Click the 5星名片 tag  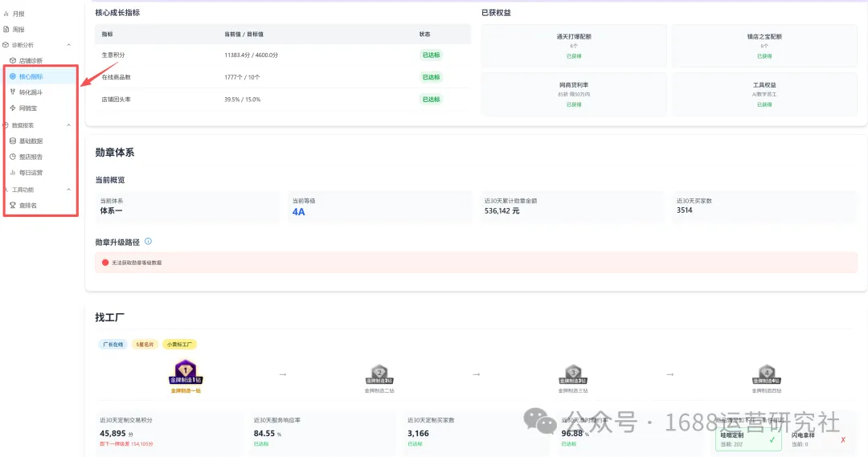(x=145, y=344)
